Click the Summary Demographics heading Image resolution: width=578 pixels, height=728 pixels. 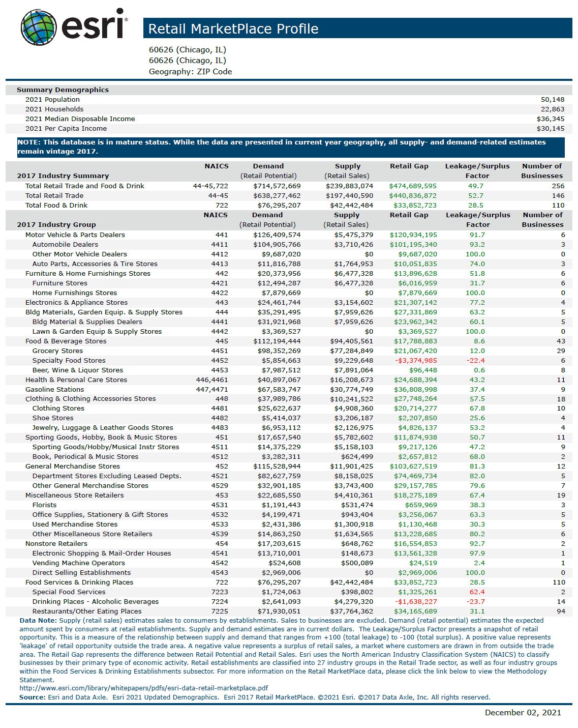click(63, 90)
